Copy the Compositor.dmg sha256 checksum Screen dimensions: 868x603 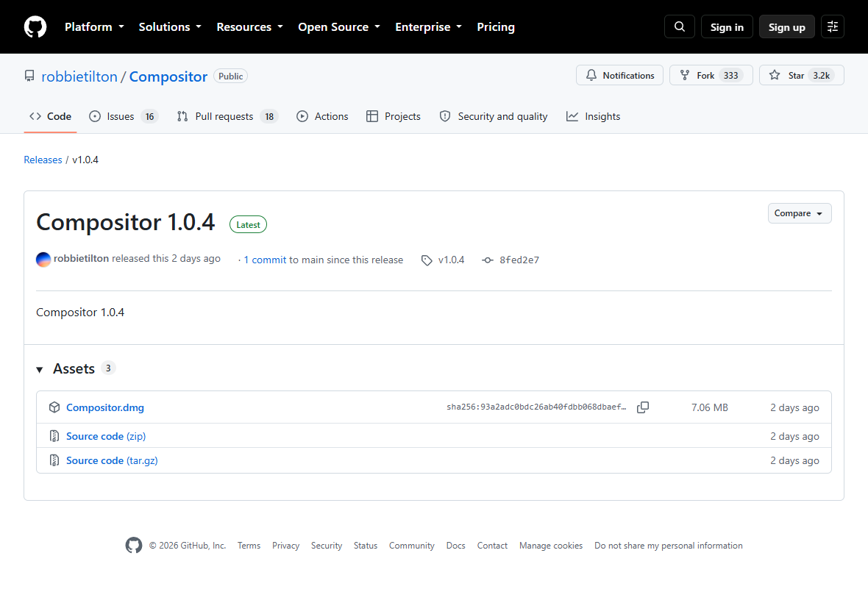pos(643,407)
